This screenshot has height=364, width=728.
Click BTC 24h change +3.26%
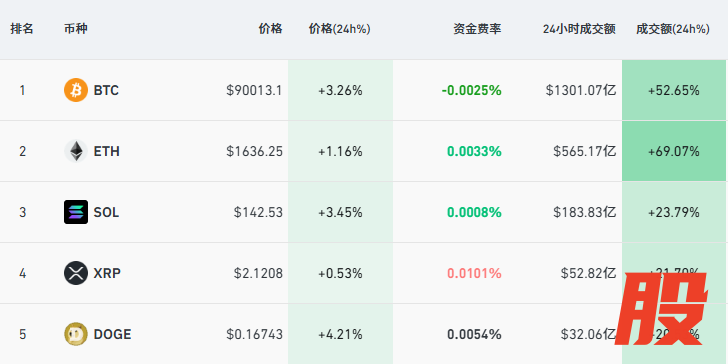pyautogui.click(x=340, y=90)
